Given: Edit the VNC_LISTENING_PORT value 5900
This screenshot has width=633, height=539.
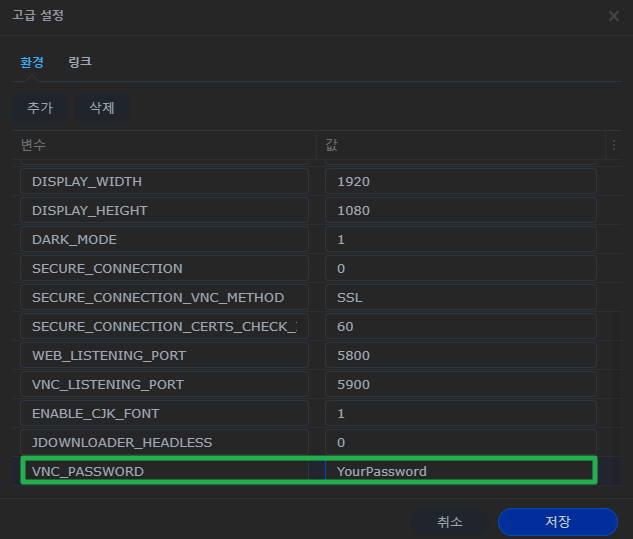Looking at the screenshot, I should (x=460, y=385).
